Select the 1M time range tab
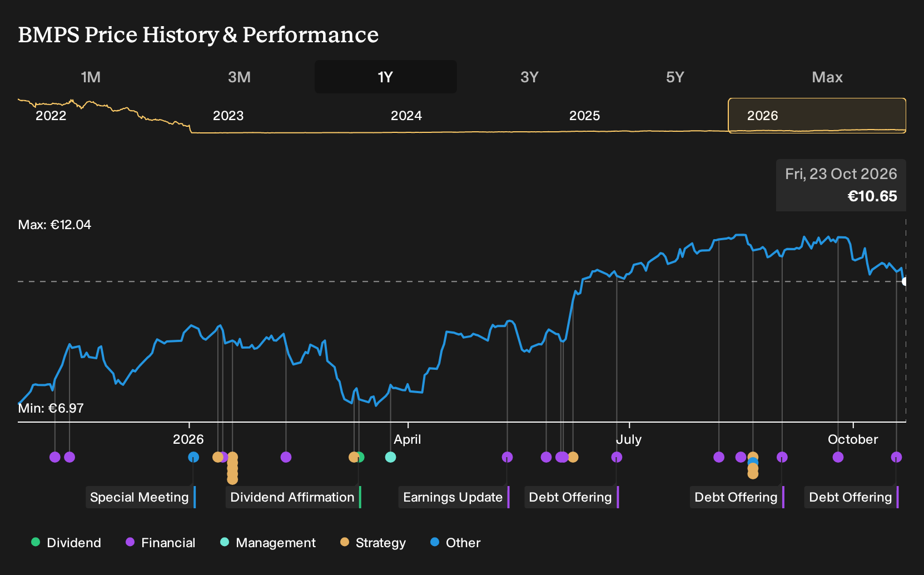The height and width of the screenshot is (575, 924). 91,77
